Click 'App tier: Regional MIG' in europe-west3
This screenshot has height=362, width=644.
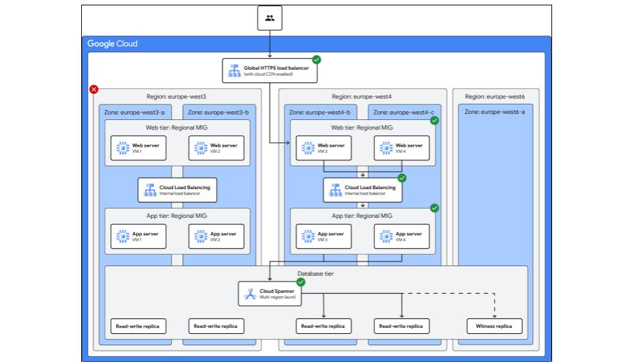tap(176, 216)
